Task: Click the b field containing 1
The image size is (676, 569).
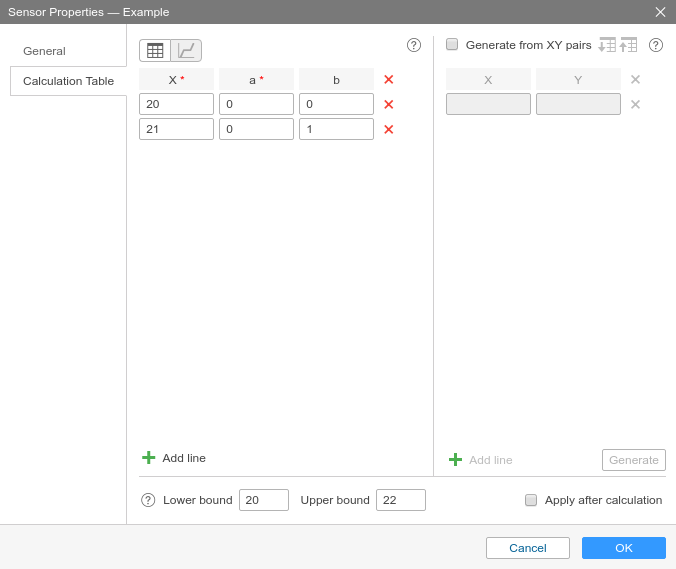Action: (x=336, y=129)
